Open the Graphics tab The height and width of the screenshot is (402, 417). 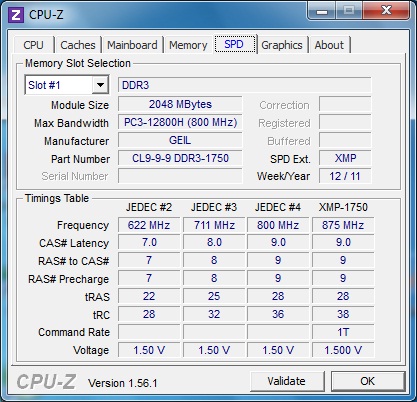click(x=282, y=45)
